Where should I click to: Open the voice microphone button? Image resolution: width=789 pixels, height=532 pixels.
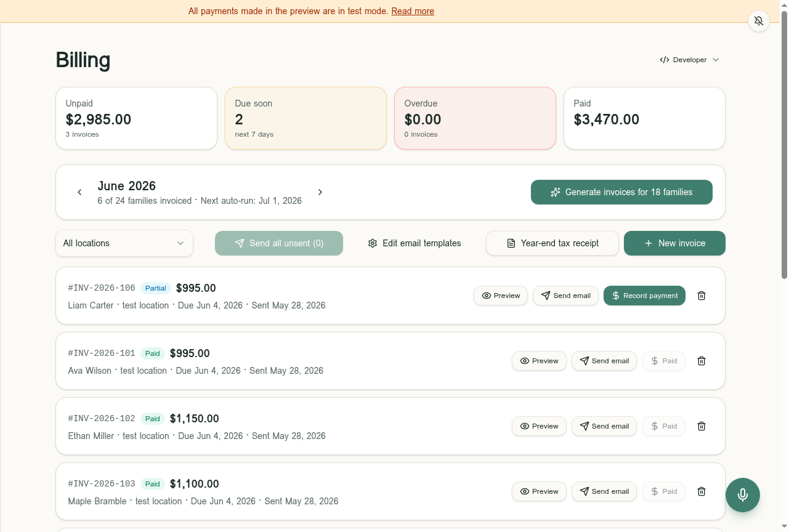click(743, 495)
